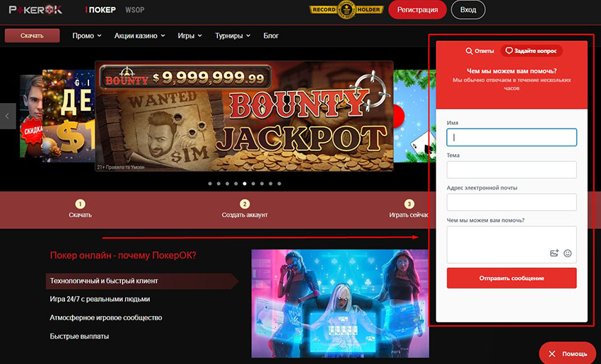Click the image attachment icon in message box
The image size is (601, 364).
click(x=554, y=253)
